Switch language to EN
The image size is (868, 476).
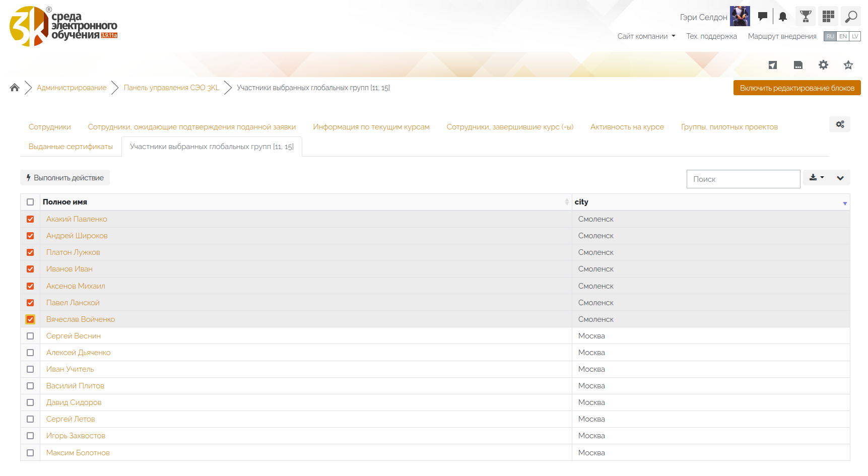(842, 36)
